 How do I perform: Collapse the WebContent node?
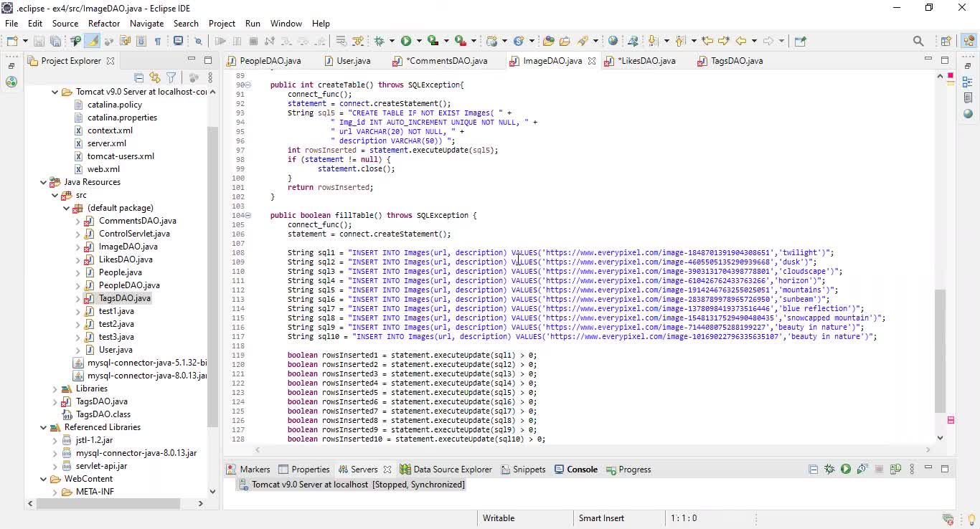[x=43, y=479]
